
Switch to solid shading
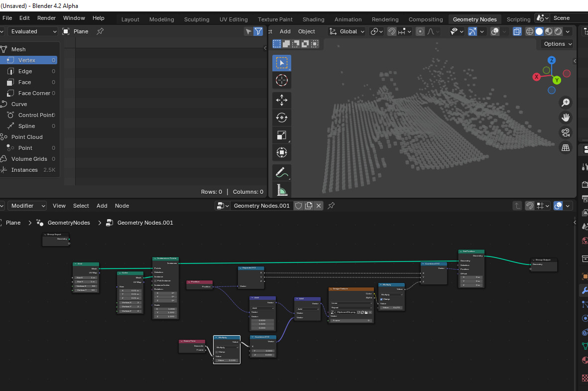tap(539, 31)
